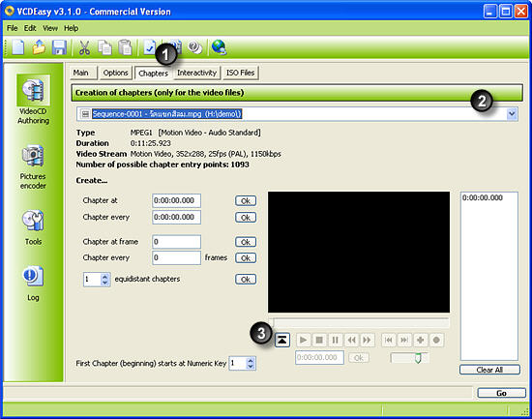The image size is (532, 419).
Task: Click Ok next to Chapter every time field
Action: 246,218
